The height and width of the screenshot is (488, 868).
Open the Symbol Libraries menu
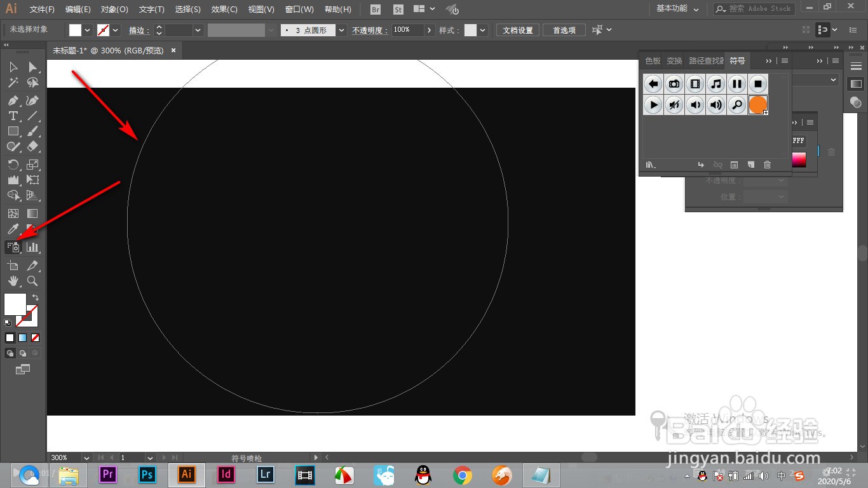click(x=651, y=165)
